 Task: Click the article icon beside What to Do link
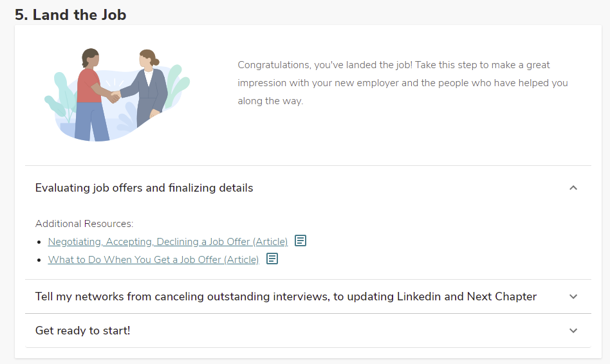click(272, 259)
